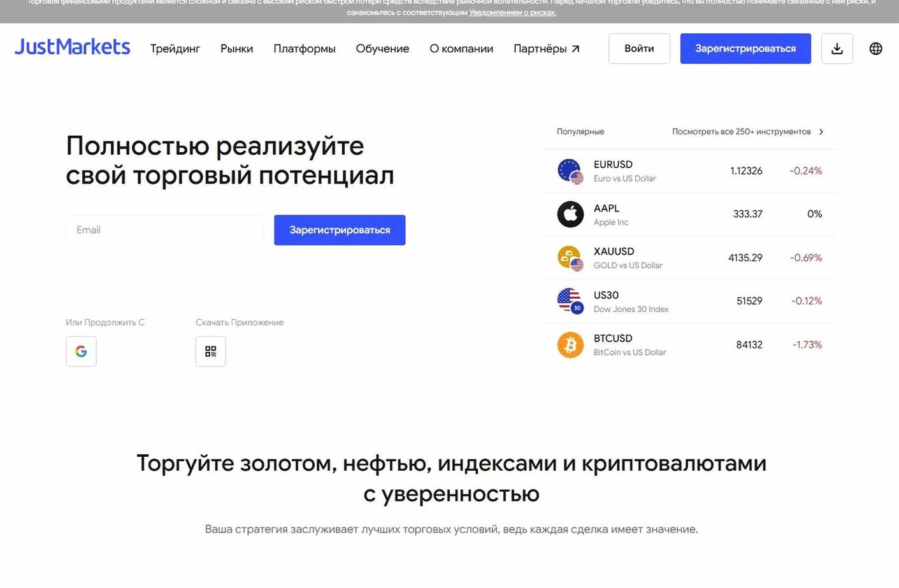The image size is (899, 588).
Task: Click Dow Jones 30 Index description
Action: tap(631, 309)
